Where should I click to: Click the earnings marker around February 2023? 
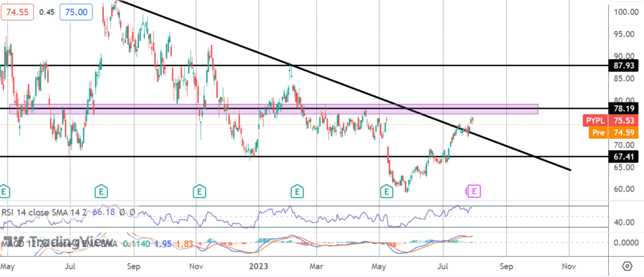coord(296,190)
